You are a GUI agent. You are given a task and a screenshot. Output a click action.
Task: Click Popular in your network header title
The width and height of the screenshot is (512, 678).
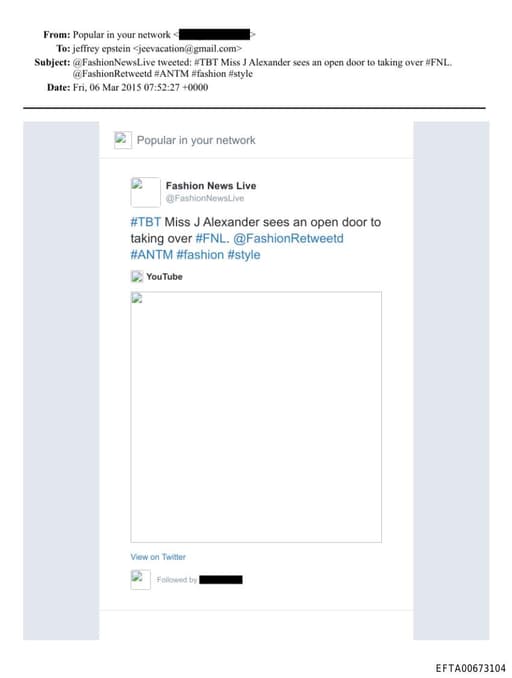coord(196,140)
